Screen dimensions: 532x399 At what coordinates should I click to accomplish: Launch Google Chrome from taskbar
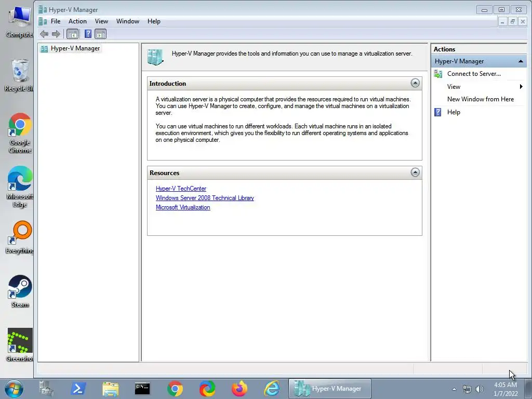pyautogui.click(x=175, y=389)
